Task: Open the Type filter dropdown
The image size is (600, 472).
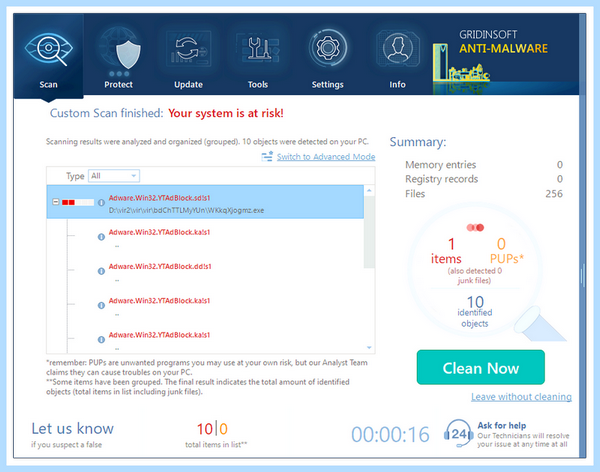Action: pyautogui.click(x=114, y=176)
